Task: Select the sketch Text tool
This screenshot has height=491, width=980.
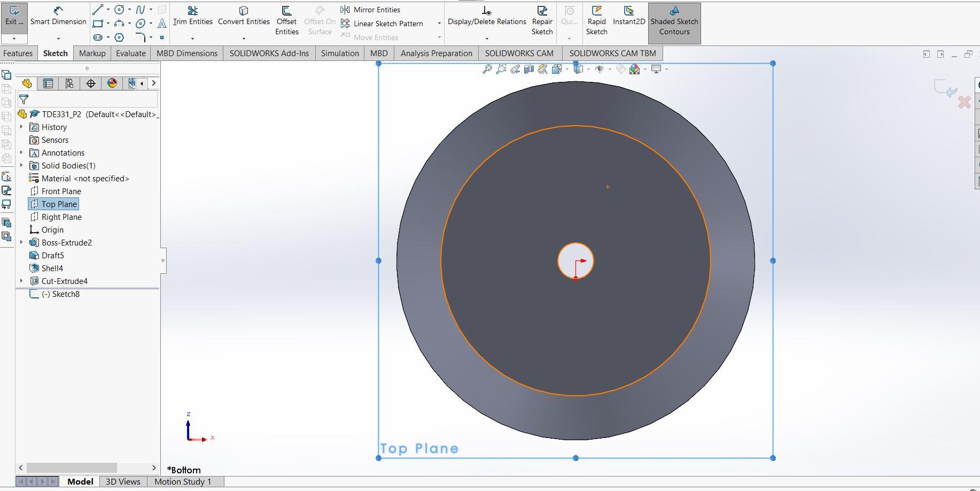Action: (162, 24)
